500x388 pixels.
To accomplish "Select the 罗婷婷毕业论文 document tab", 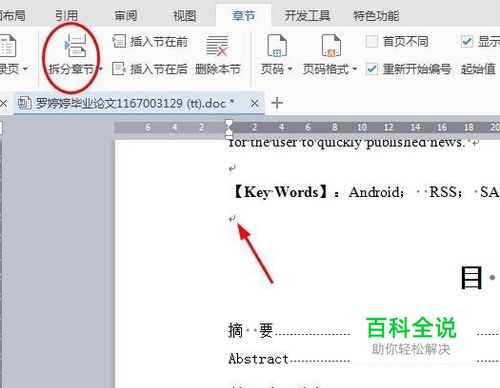I will 139,103.
